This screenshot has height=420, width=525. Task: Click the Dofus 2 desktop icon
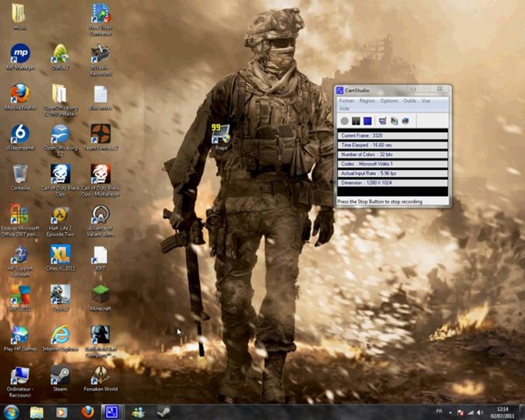coord(60,57)
